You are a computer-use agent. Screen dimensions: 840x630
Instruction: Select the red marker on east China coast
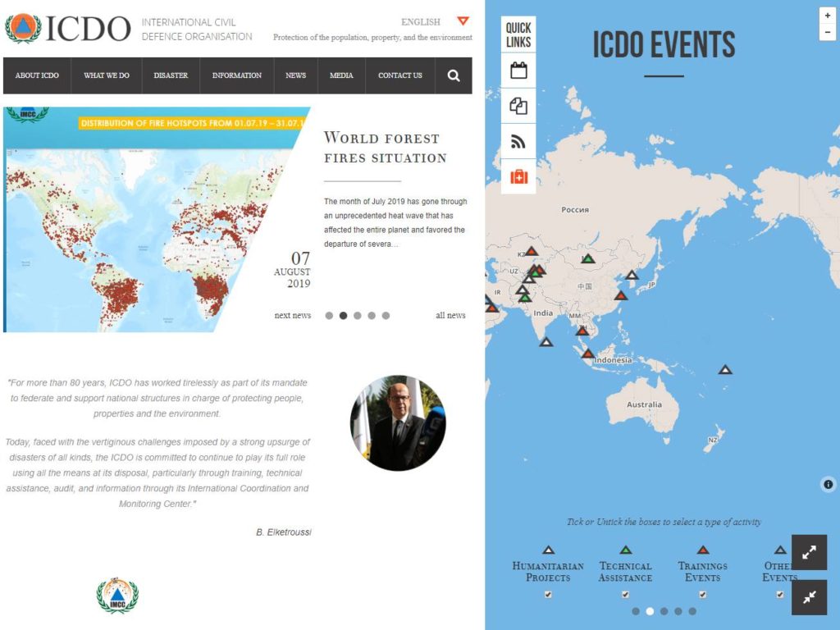[621, 295]
